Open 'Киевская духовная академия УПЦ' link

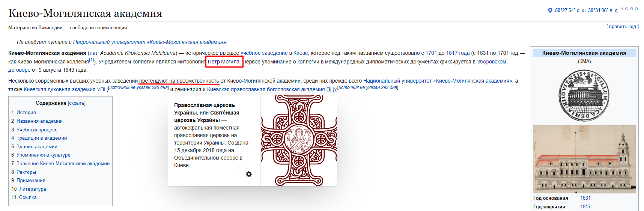tap(66, 89)
